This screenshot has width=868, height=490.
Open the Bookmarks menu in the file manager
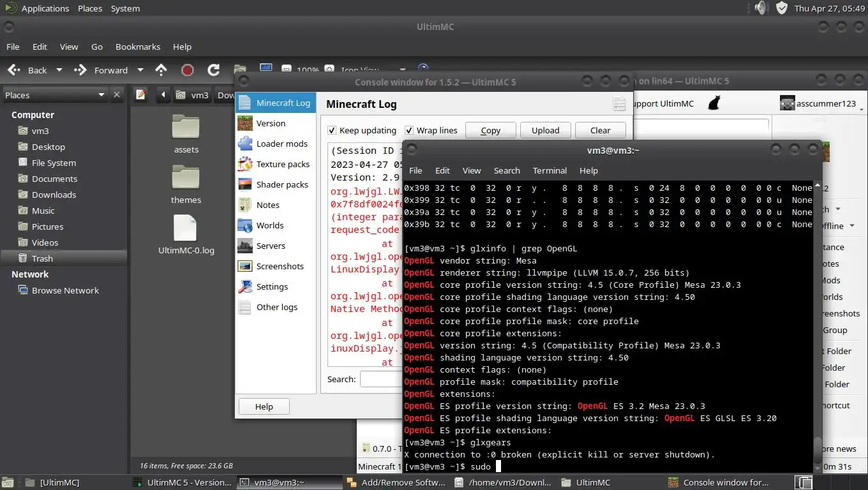coord(138,47)
